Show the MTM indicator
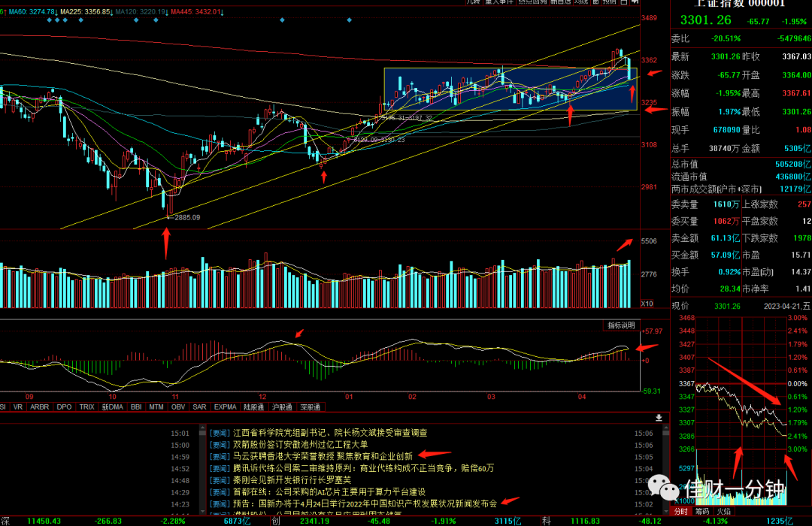The width and height of the screenshot is (812, 526). 156,407
